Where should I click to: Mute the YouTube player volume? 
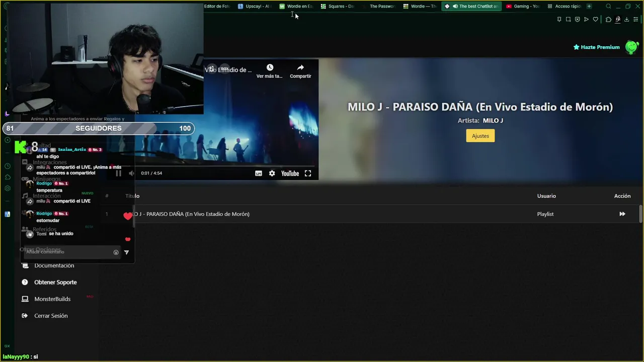coord(131,173)
